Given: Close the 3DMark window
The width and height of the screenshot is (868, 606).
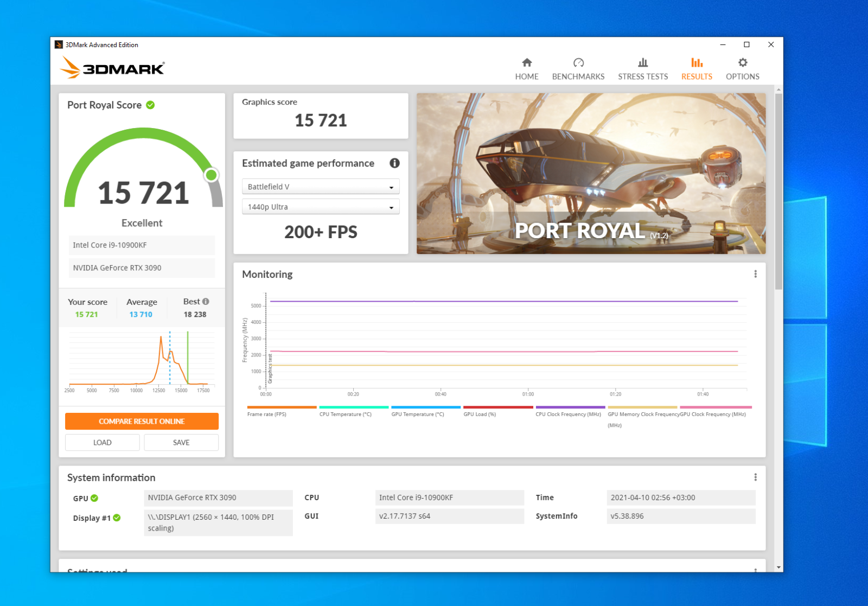Looking at the screenshot, I should pos(771,44).
